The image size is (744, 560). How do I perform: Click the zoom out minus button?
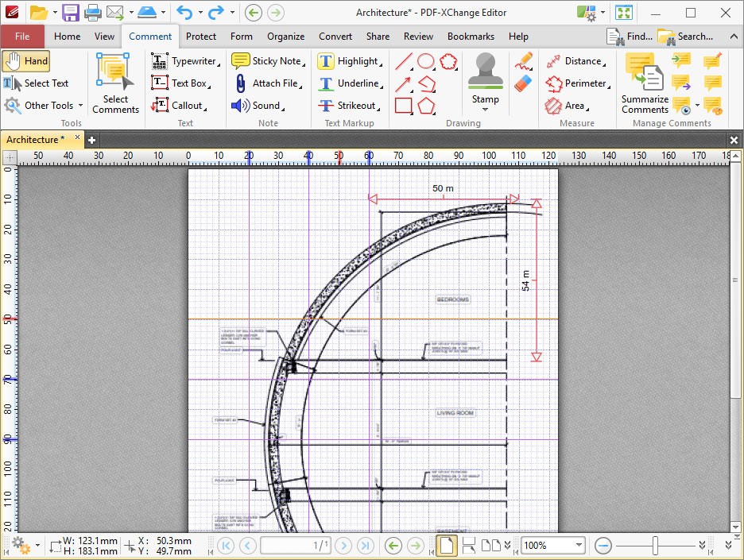(603, 545)
